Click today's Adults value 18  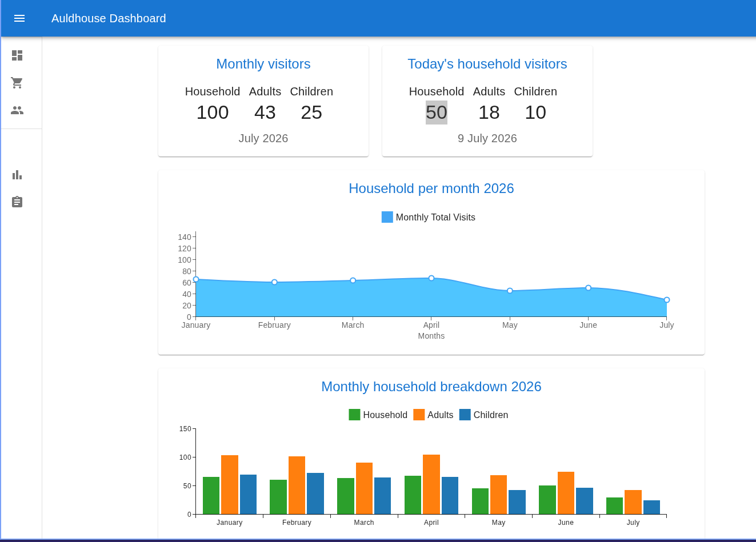click(489, 113)
